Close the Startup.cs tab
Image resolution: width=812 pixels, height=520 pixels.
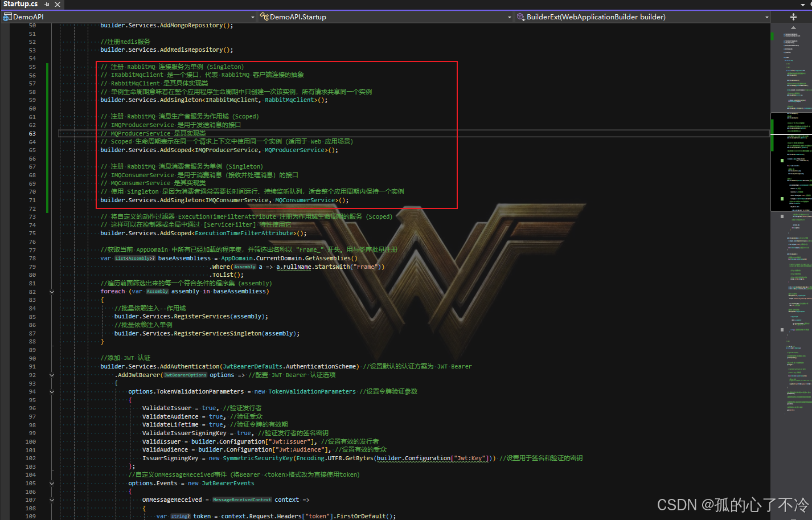pyautogui.click(x=58, y=4)
